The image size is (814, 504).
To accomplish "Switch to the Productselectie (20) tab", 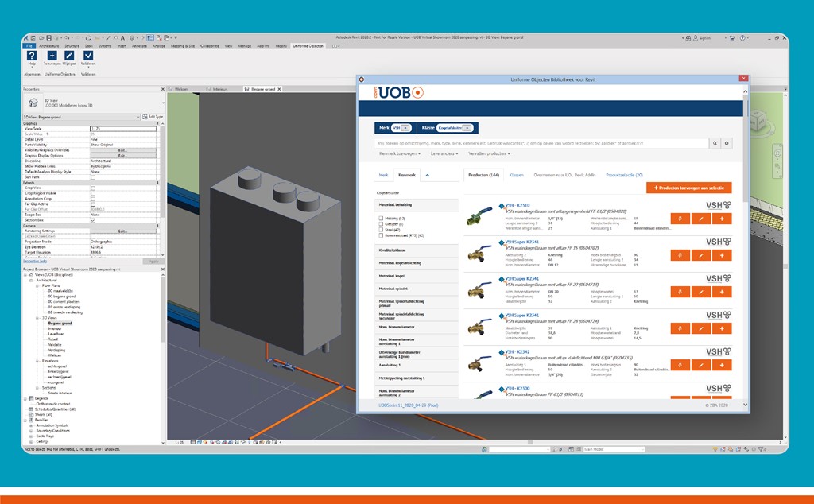I will (624, 176).
